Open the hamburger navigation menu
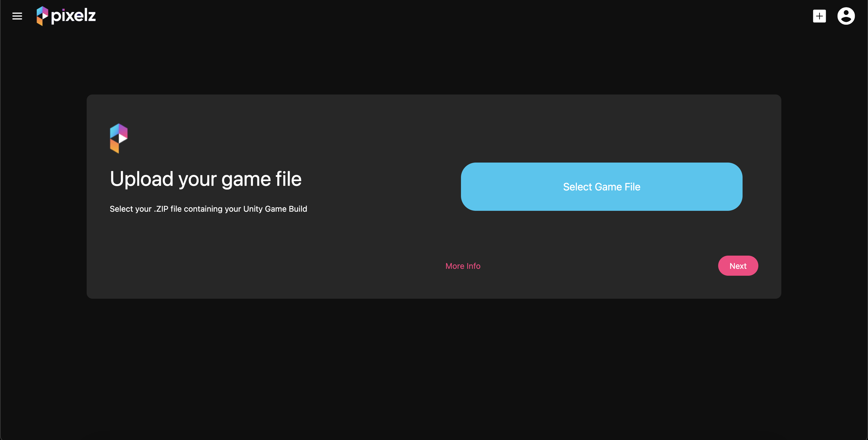 (x=17, y=16)
